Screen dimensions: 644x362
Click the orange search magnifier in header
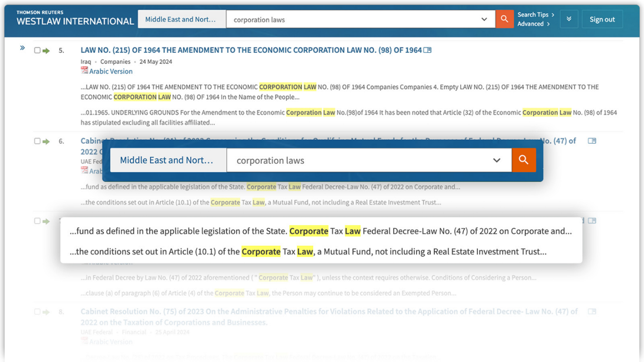pos(505,20)
